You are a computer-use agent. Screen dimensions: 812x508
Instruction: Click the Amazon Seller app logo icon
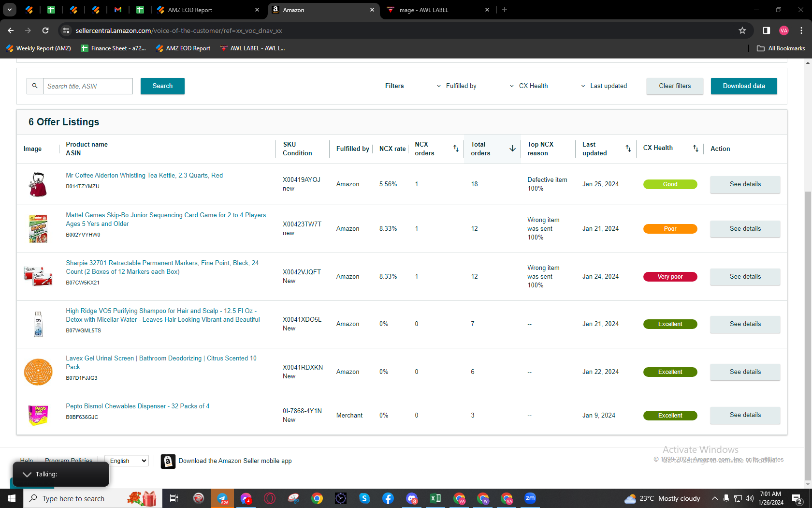[x=168, y=462]
